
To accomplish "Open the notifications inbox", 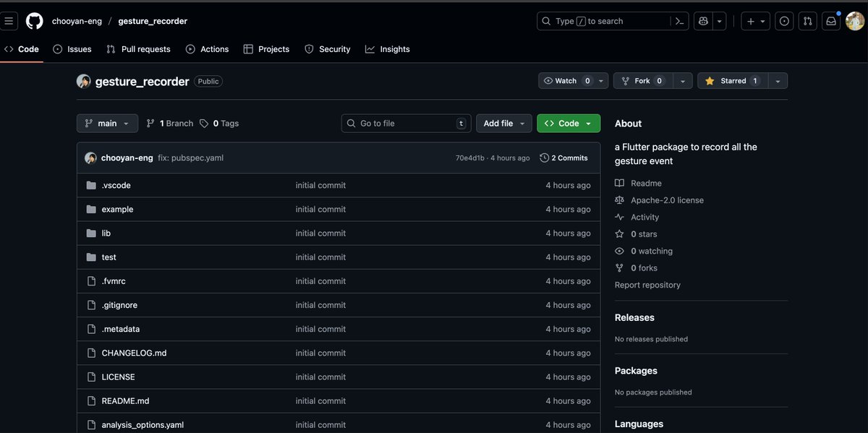I will (x=831, y=21).
